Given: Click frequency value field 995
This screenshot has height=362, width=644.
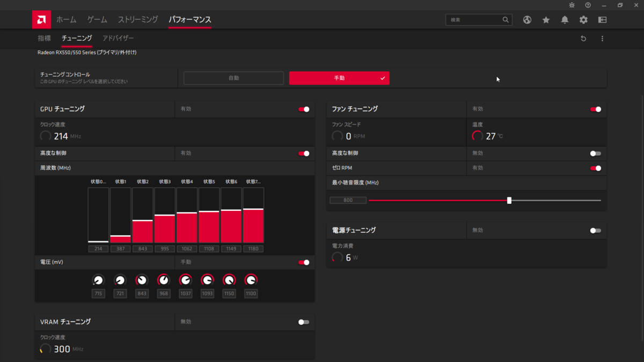Looking at the screenshot, I should pos(165,249).
